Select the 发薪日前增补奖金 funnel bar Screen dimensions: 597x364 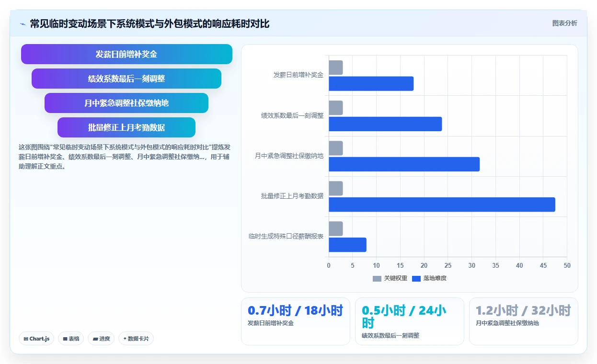click(126, 54)
